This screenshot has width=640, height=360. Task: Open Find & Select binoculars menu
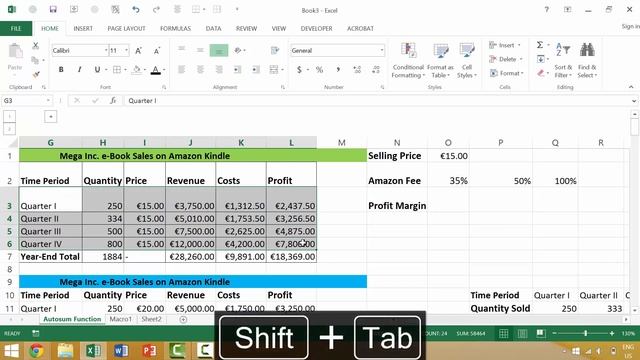click(587, 60)
